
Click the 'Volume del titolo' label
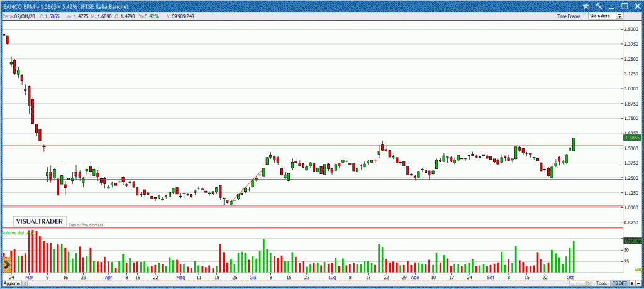18,233
